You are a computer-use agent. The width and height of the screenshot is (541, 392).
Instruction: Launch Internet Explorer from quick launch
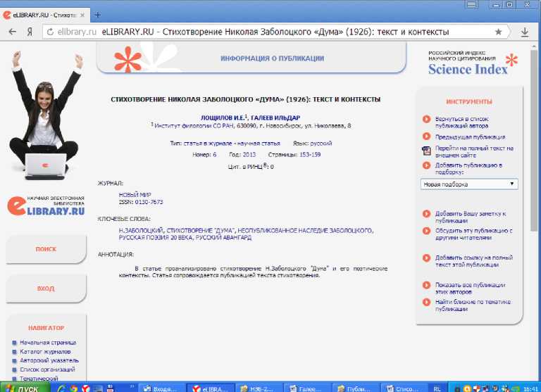click(61, 388)
